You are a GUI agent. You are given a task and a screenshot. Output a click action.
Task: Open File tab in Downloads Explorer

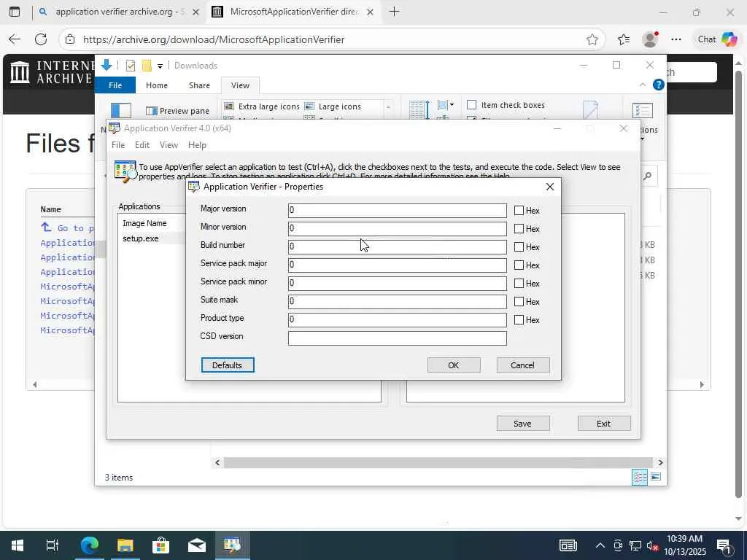[x=115, y=85]
